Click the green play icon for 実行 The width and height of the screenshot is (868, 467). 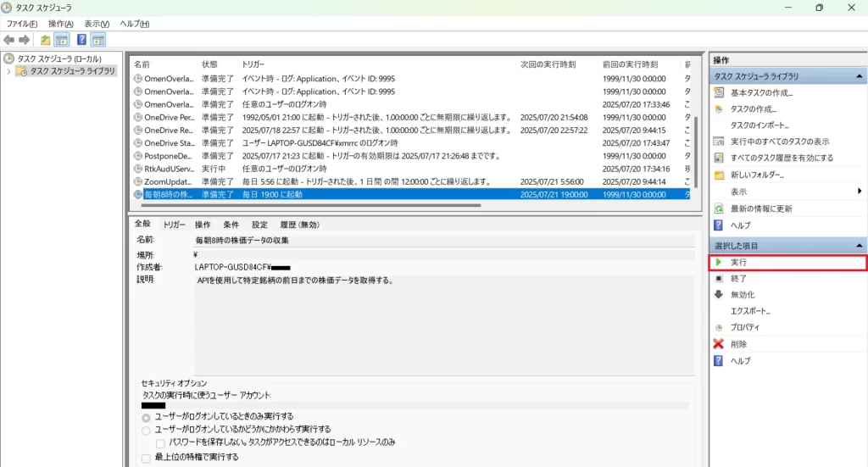719,263
